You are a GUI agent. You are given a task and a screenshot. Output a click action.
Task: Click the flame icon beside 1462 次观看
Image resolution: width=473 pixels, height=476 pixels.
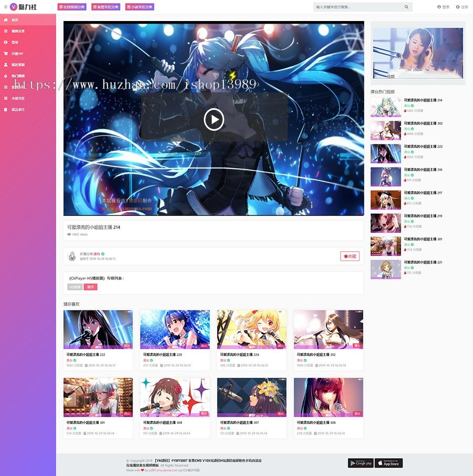[x=405, y=111]
